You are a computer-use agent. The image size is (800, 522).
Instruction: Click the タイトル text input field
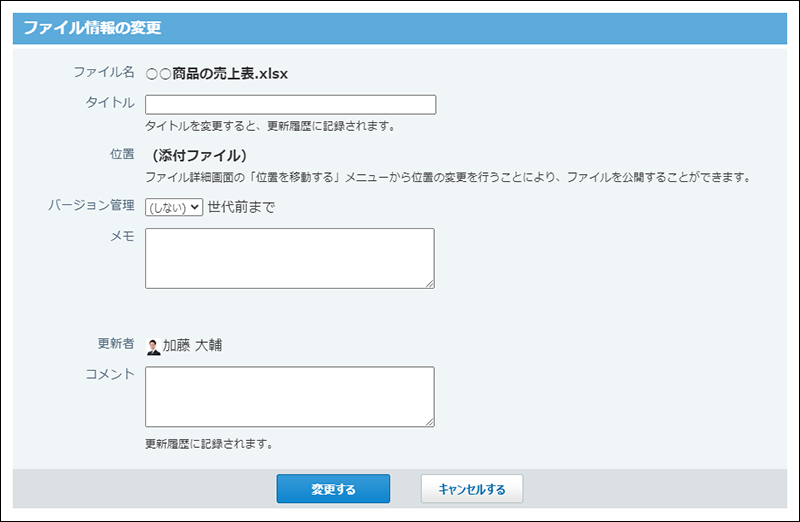pyautogui.click(x=290, y=105)
